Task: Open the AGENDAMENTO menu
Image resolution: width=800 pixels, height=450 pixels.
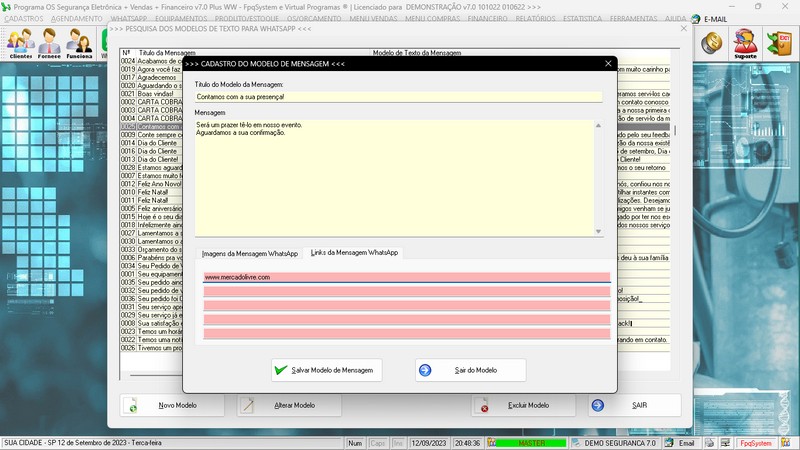Action: (77, 18)
